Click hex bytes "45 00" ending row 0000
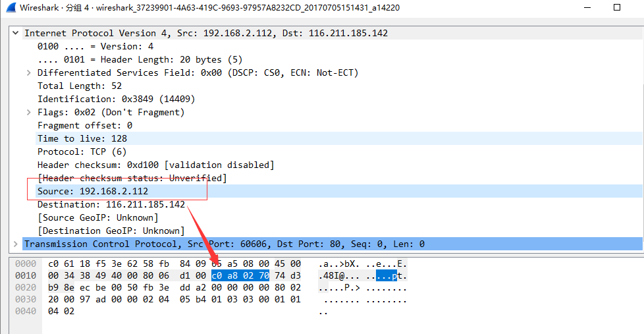Viewport: 644px width, 334px height. [288, 264]
